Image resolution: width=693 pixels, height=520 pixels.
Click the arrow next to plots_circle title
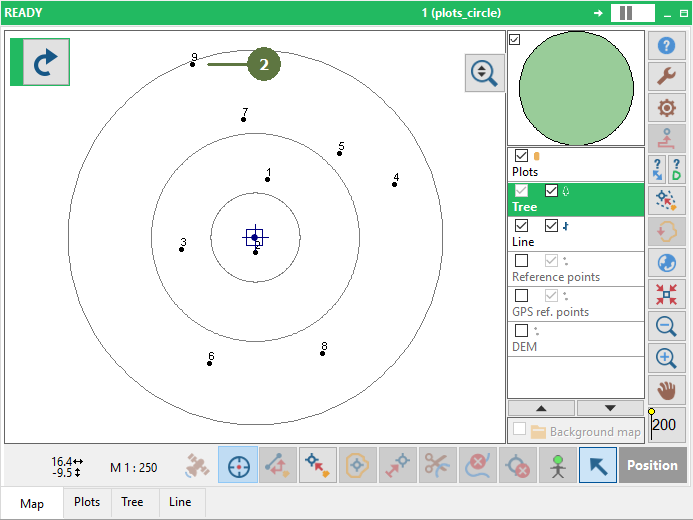click(x=598, y=13)
